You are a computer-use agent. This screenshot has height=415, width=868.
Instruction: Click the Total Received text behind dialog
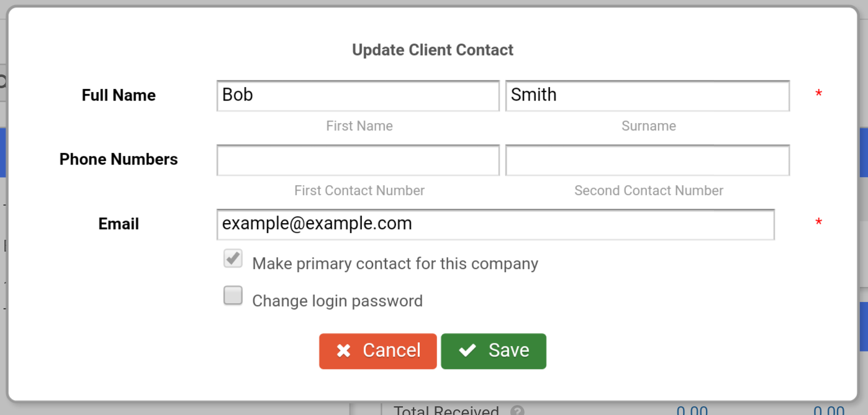point(446,411)
